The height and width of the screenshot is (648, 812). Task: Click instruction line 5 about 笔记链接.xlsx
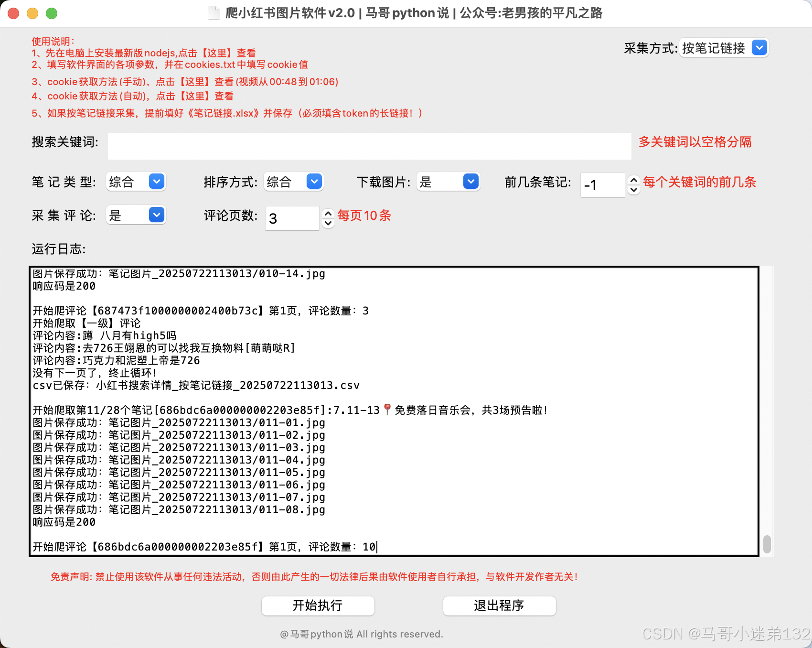[227, 113]
